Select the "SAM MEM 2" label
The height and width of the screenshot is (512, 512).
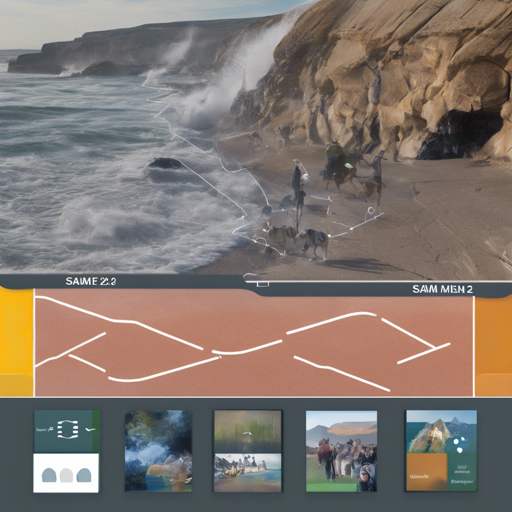442,289
